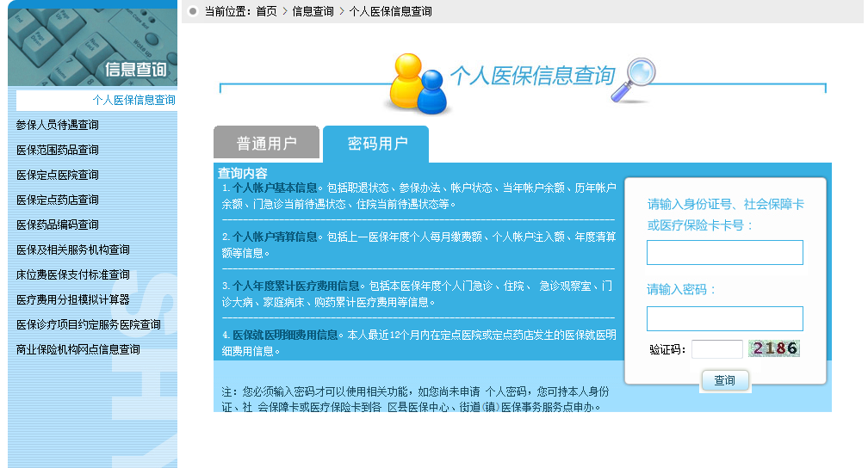Open 医保药品编码查询 link
This screenshot has height=468, width=868.
pyautogui.click(x=58, y=225)
